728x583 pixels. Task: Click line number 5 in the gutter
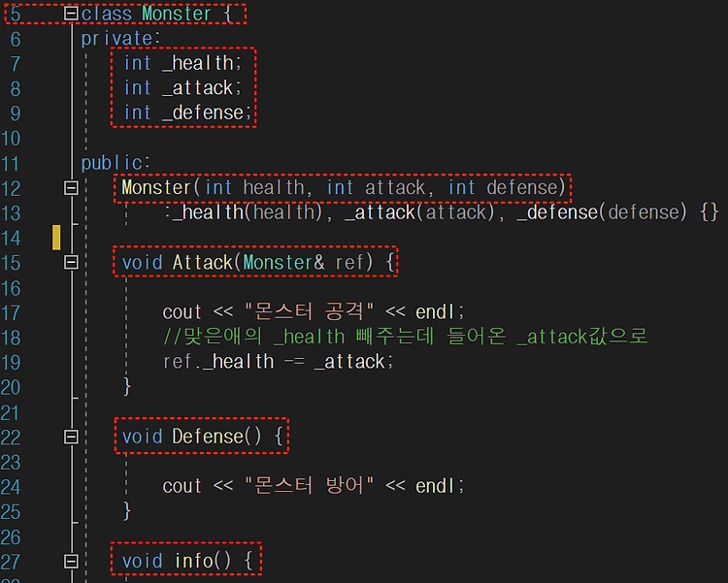click(x=16, y=14)
